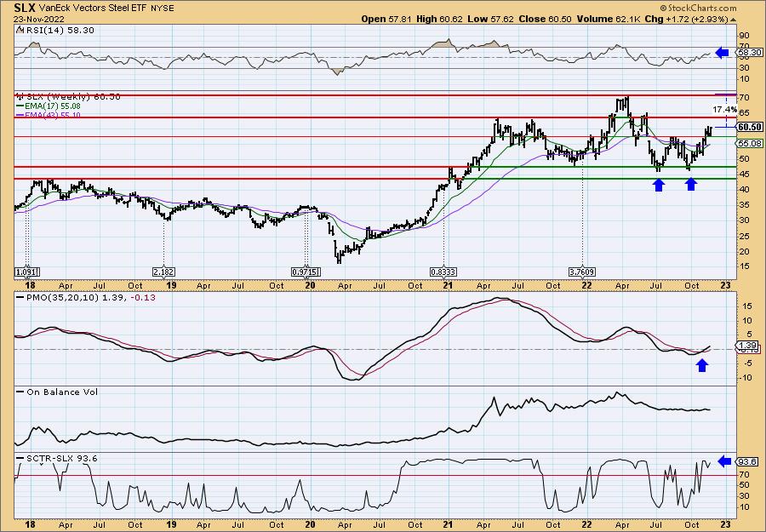Image resolution: width=766 pixels, height=532 pixels.
Task: Click the 1.091 cycle label
Action: pyautogui.click(x=27, y=272)
